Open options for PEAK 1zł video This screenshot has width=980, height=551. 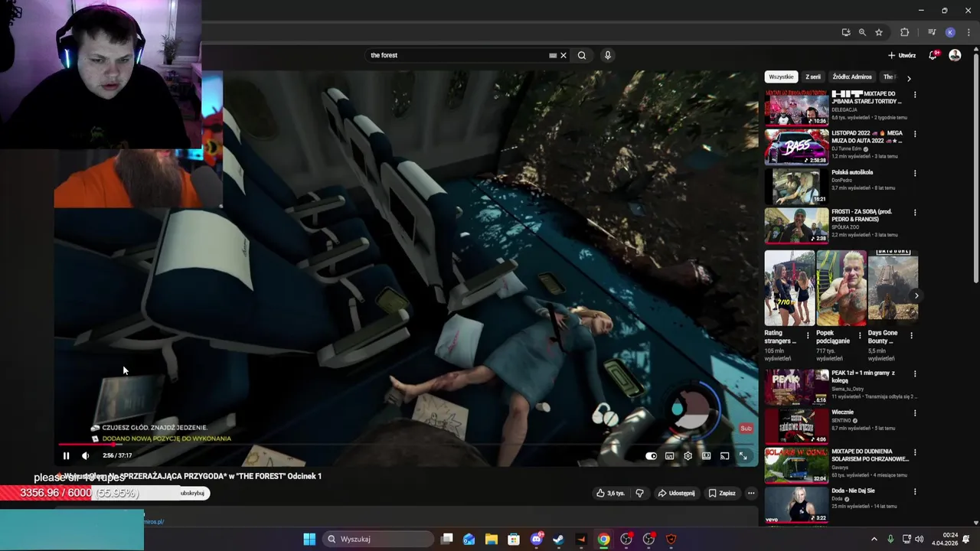pos(915,373)
